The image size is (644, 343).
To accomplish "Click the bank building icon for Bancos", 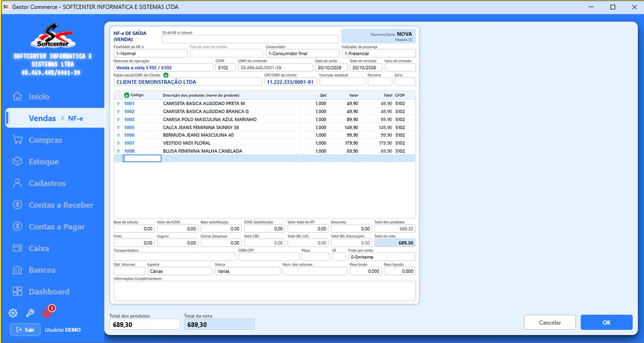I will tap(18, 270).
